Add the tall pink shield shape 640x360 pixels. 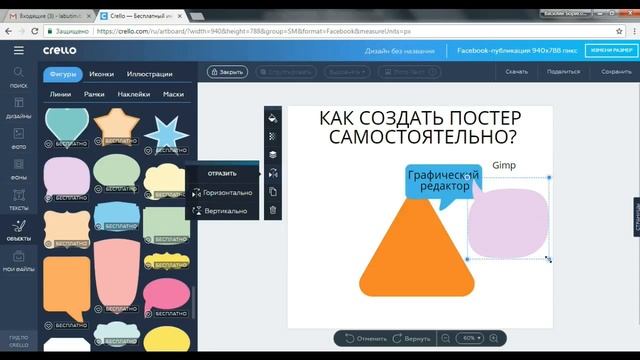[117, 276]
